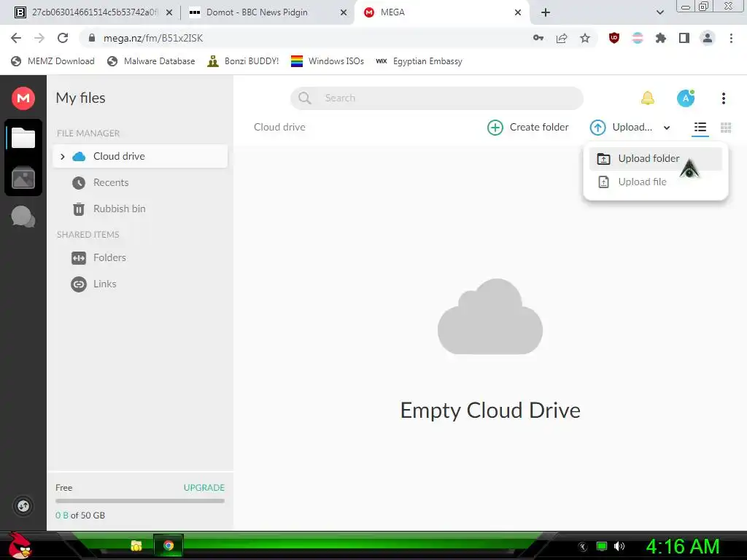Switch to grid thumbnail view
The image size is (747, 560).
point(726,127)
